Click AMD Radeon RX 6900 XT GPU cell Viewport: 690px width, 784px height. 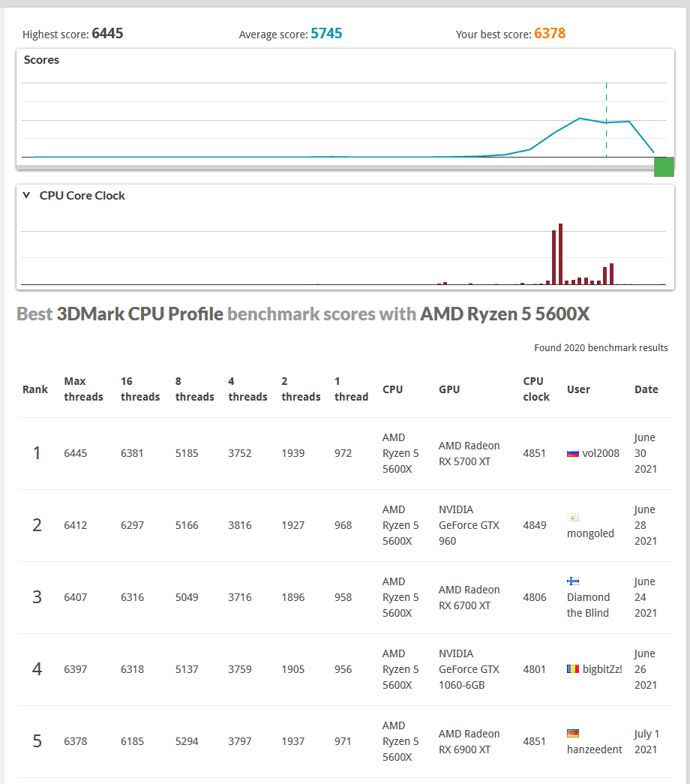pos(469,741)
